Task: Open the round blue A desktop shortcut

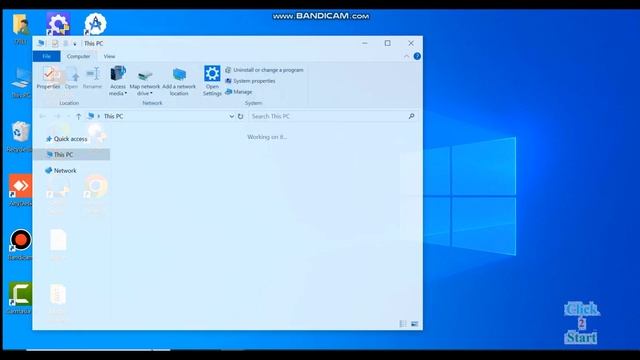Action: 96,24
